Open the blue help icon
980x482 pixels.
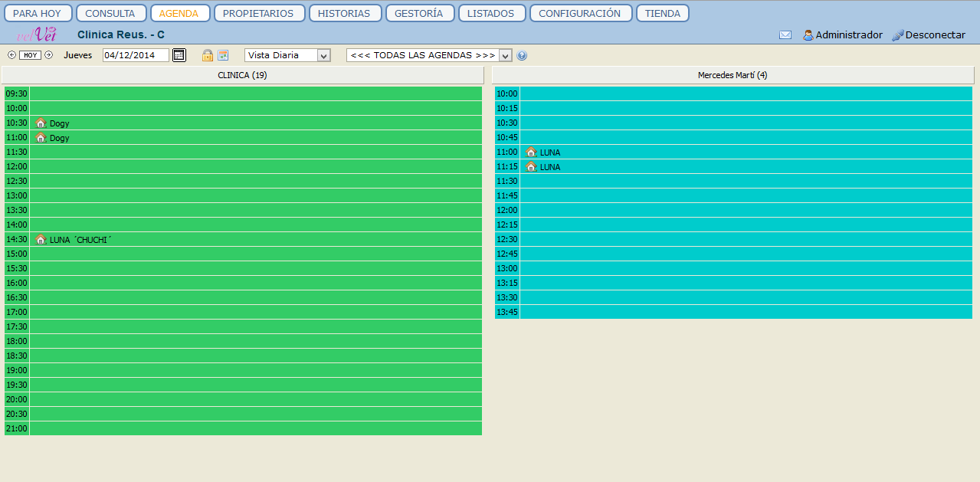[x=522, y=55]
